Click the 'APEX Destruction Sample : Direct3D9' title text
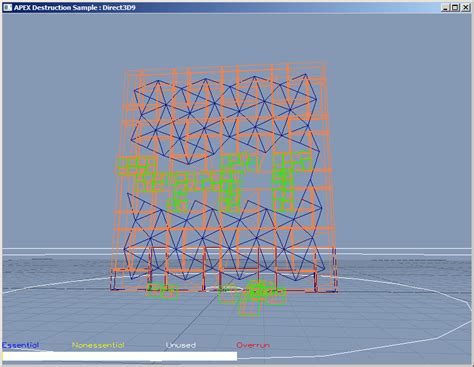The image size is (474, 367). point(75,7)
